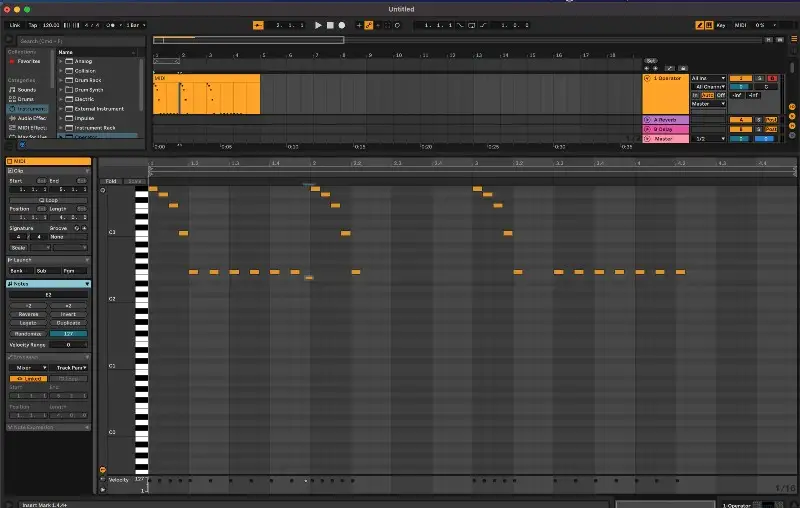Viewport: 800px width, 508px height.
Task: Expand the Electric folder
Action: coord(61,99)
